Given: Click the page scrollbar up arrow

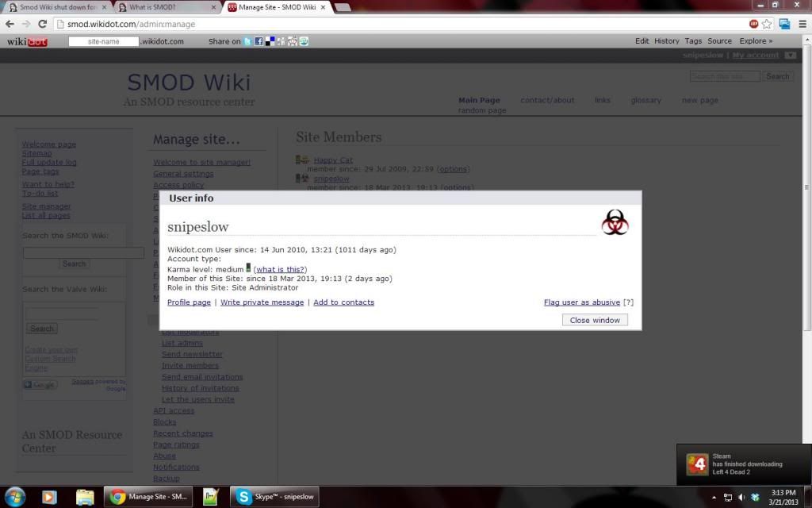Looking at the screenshot, I should click(806, 40).
